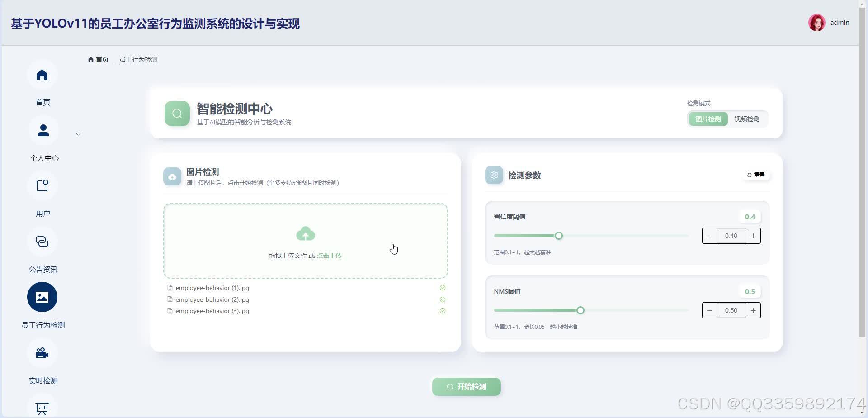868x418 pixels.
Task: Open the 用户 sidebar icon
Action: (42, 186)
